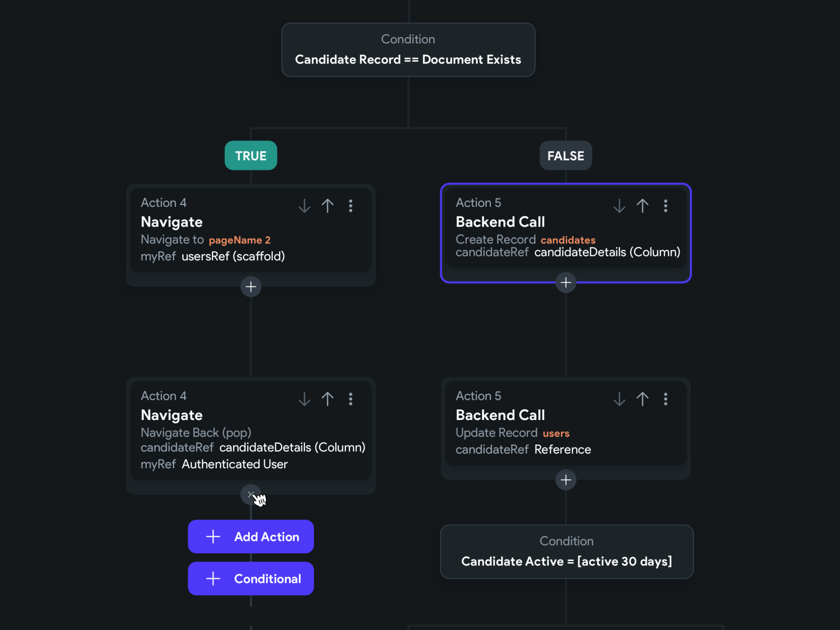The width and height of the screenshot is (840, 630).
Task: Move the Navigate to pageName 2 action up
Action: click(328, 206)
